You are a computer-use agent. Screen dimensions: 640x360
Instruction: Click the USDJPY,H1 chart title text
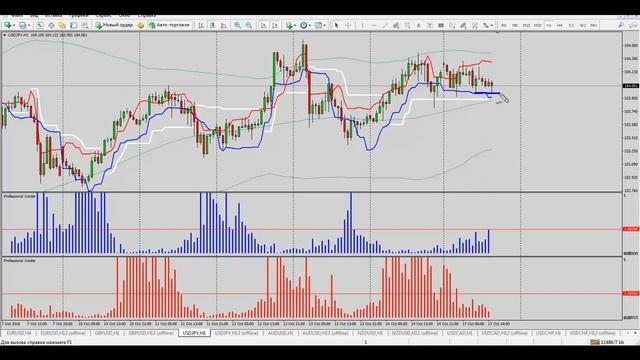coord(18,36)
